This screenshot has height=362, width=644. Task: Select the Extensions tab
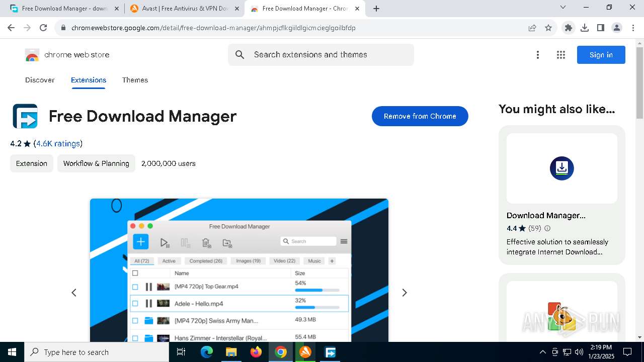89,80
